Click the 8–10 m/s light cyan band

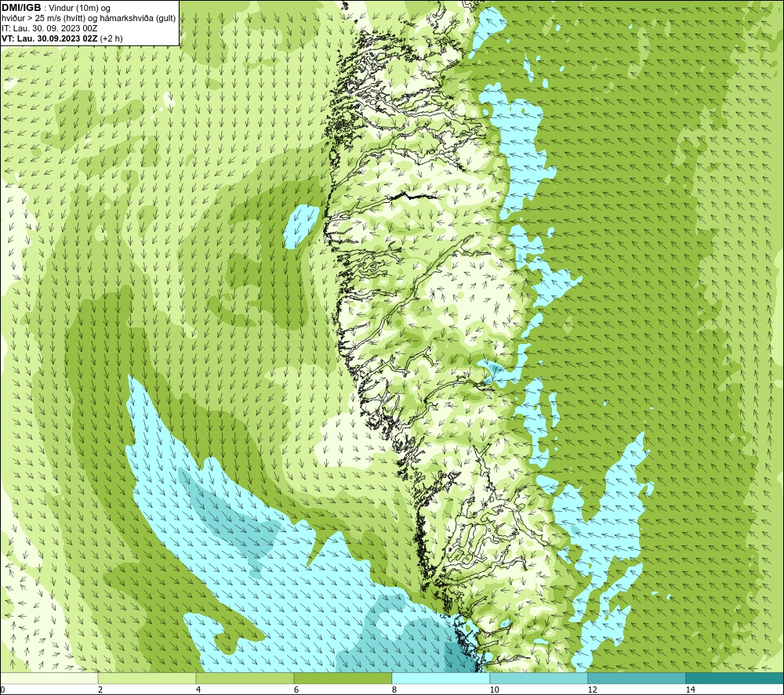441,679
